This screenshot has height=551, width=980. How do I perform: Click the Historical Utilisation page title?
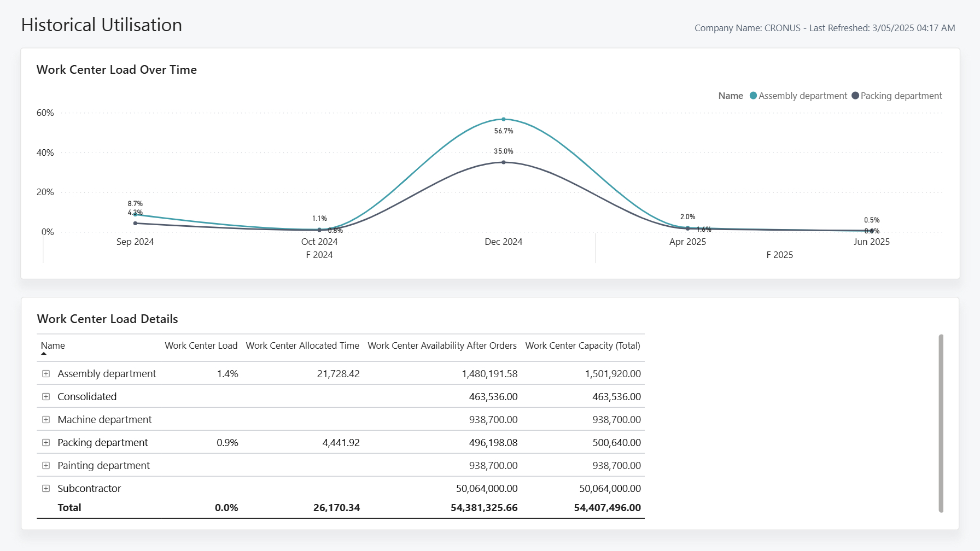tap(101, 25)
